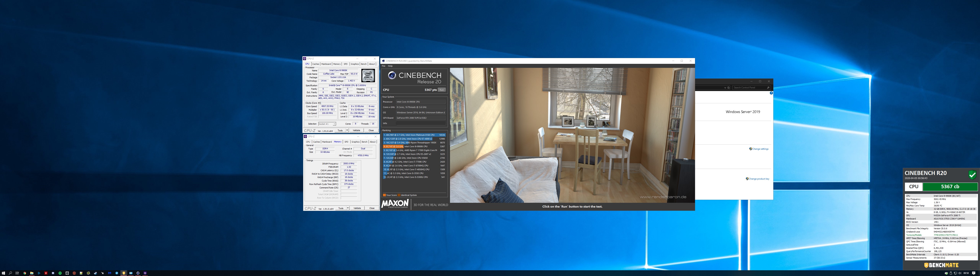Click the Change settings link
Viewport: 980px width, 276px height.
click(x=760, y=149)
